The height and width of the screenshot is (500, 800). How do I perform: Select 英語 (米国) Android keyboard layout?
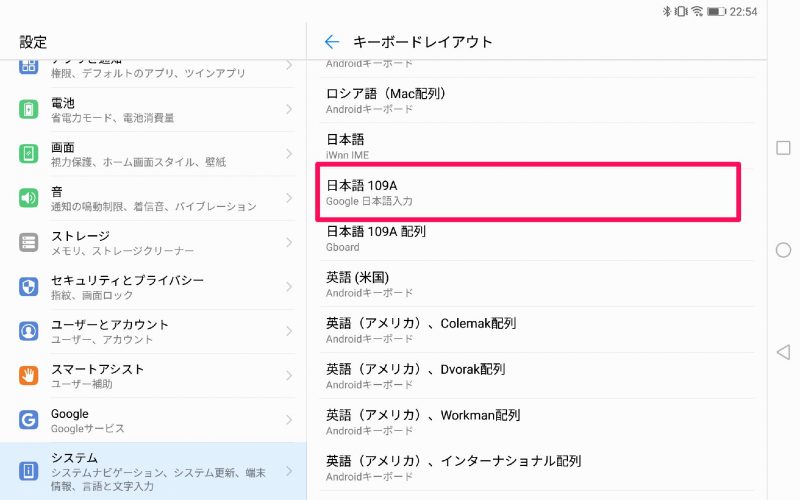coord(537,284)
